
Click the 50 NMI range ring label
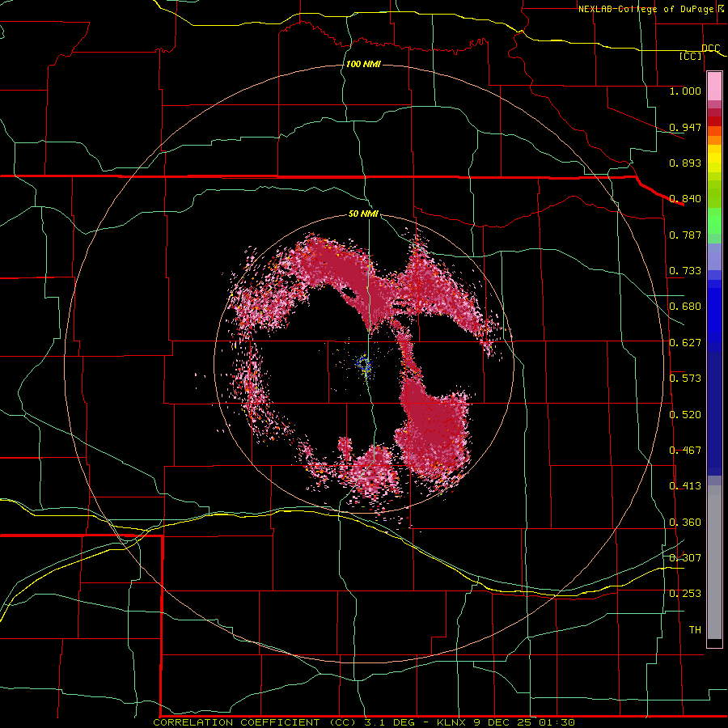coord(363,214)
